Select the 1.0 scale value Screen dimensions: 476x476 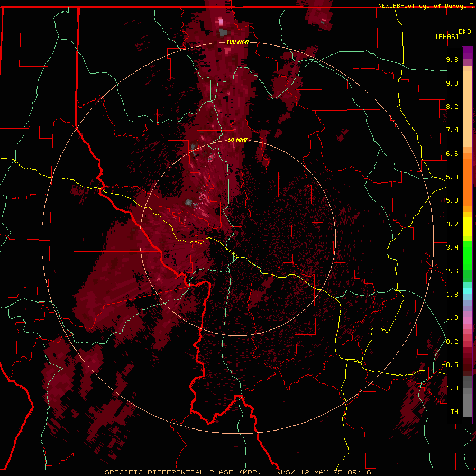tap(452, 318)
